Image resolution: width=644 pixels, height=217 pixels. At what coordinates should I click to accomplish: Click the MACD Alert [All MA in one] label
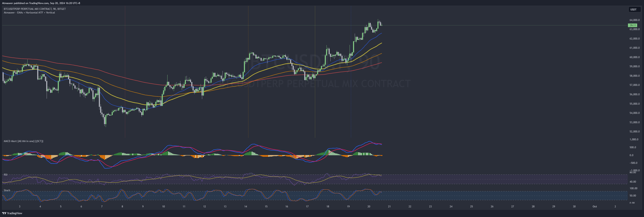tap(24, 141)
